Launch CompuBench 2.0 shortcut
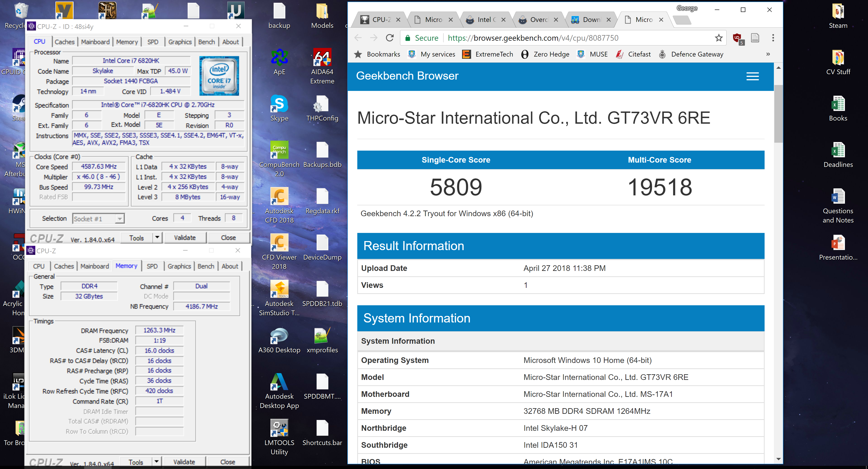The image size is (868, 469). point(279,159)
